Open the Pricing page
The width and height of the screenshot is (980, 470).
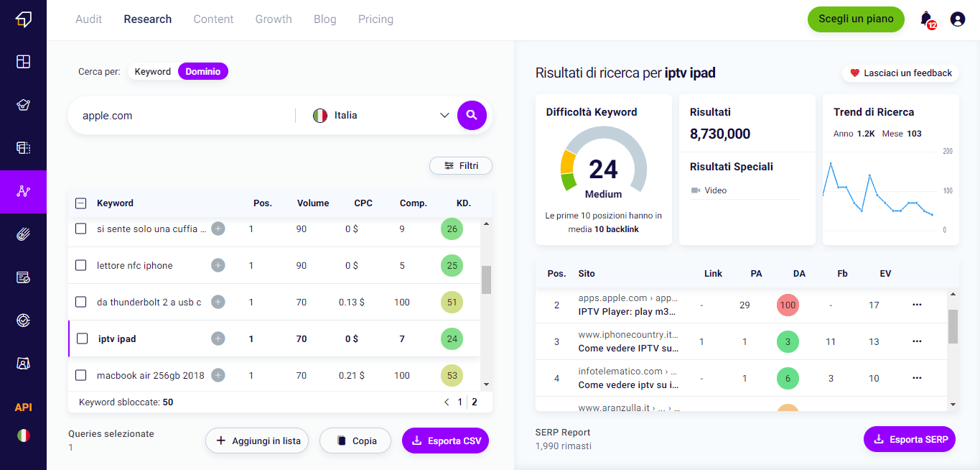click(x=376, y=19)
